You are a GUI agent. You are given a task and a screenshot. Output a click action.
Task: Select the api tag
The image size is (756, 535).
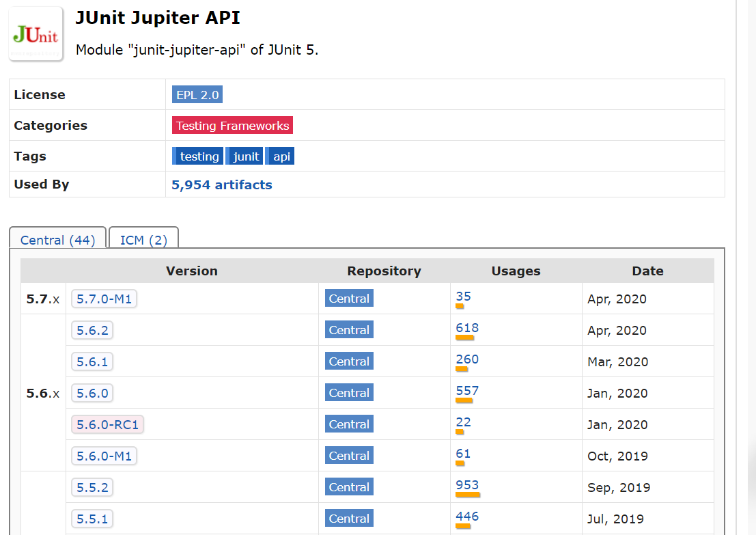tap(280, 156)
